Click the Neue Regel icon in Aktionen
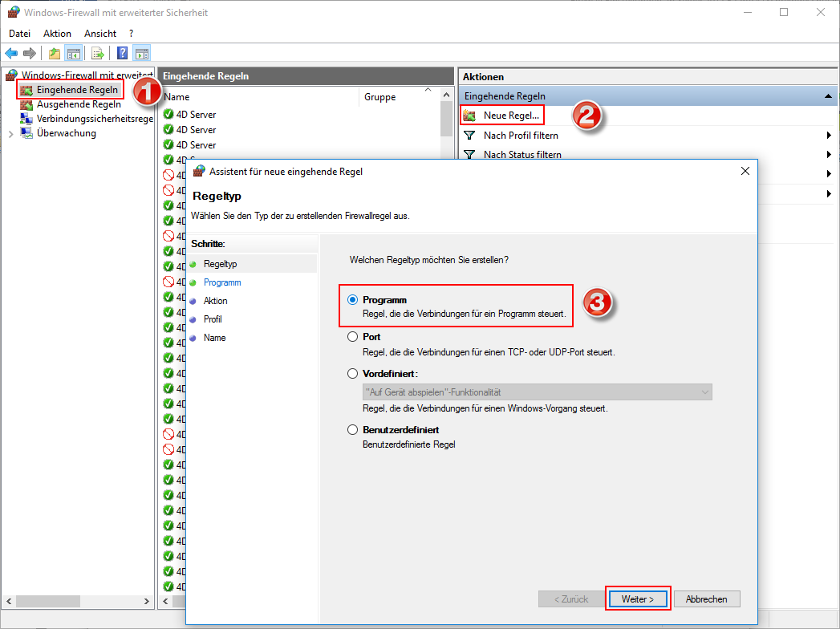Viewport: 840px width, 629px height. click(x=470, y=116)
